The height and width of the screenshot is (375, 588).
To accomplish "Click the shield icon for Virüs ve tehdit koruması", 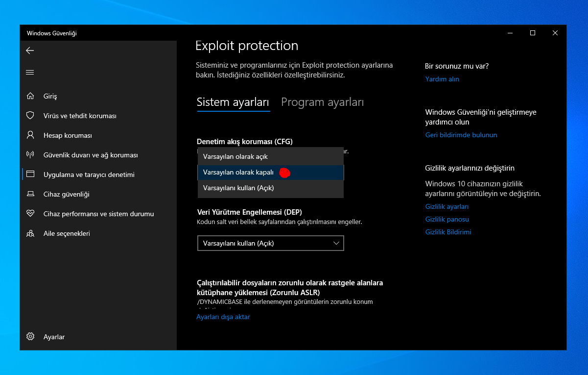I will 30,116.
